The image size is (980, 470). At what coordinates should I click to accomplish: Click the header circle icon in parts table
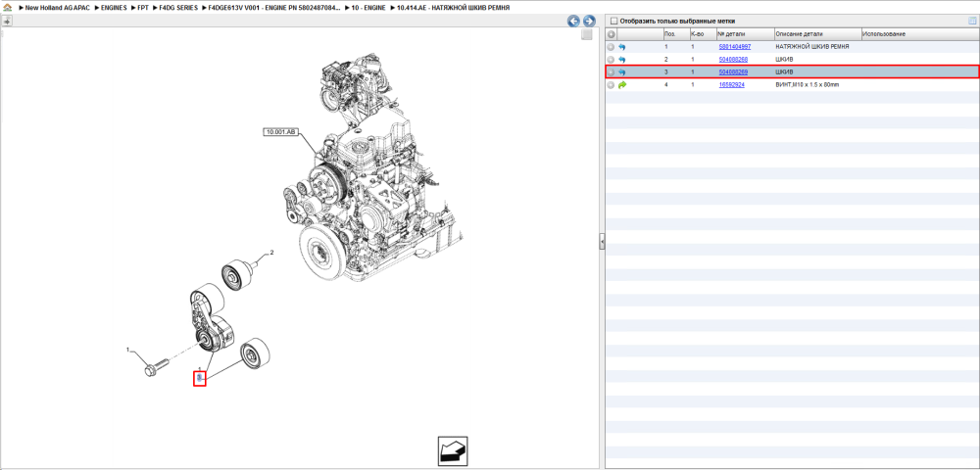click(x=612, y=33)
